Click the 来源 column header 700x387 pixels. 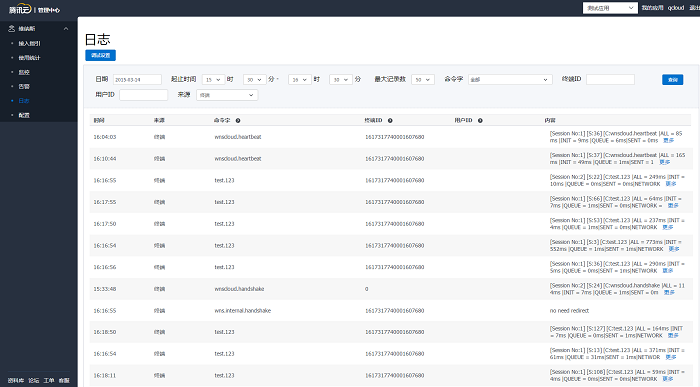159,121
